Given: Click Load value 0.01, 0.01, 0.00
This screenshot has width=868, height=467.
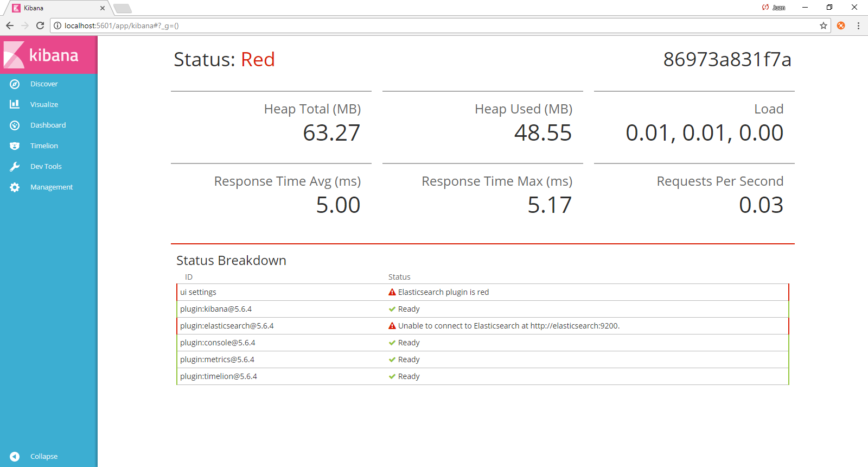Looking at the screenshot, I should point(705,133).
